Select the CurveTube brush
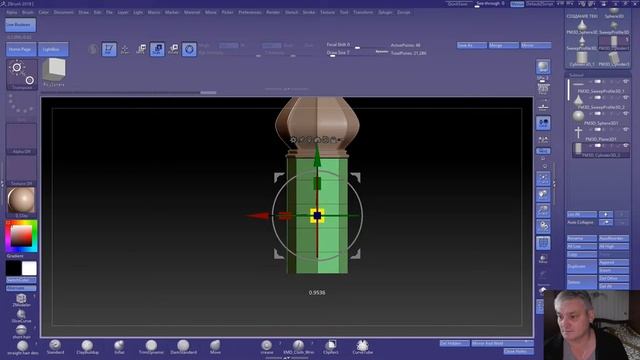 [362, 347]
